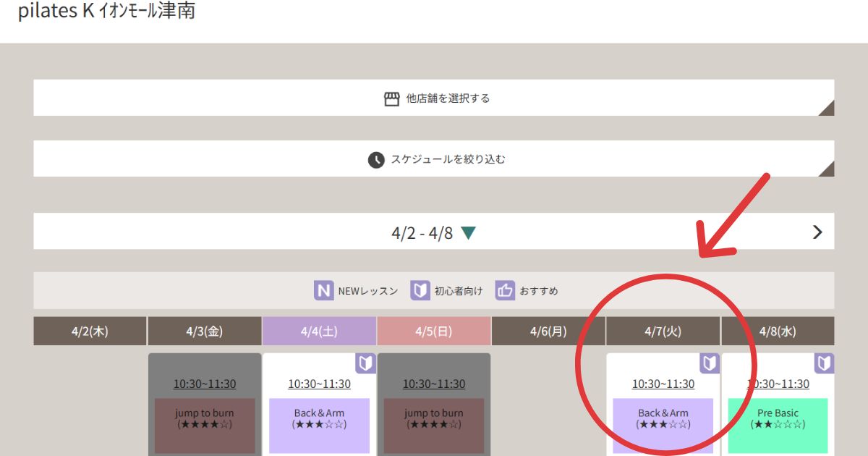Click beginner badge on 4/7 lesson card
Viewport: 868px width, 456px height.
709,363
